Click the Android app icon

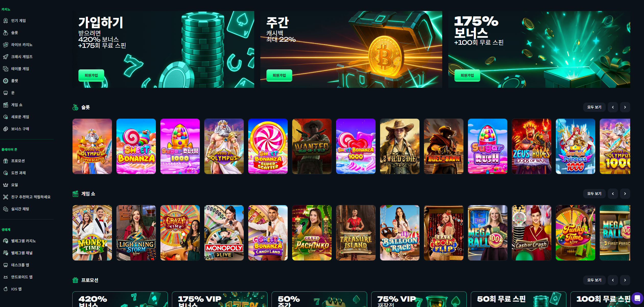coord(6,277)
